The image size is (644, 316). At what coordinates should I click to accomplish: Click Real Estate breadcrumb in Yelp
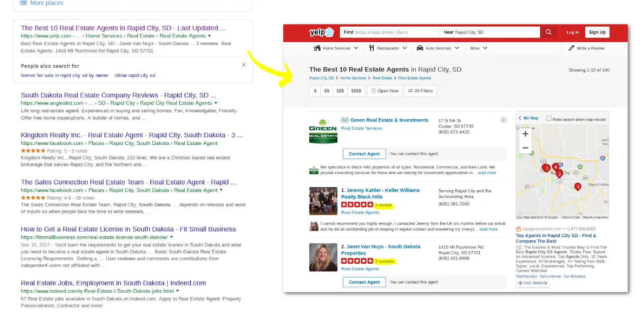pyautogui.click(x=382, y=78)
